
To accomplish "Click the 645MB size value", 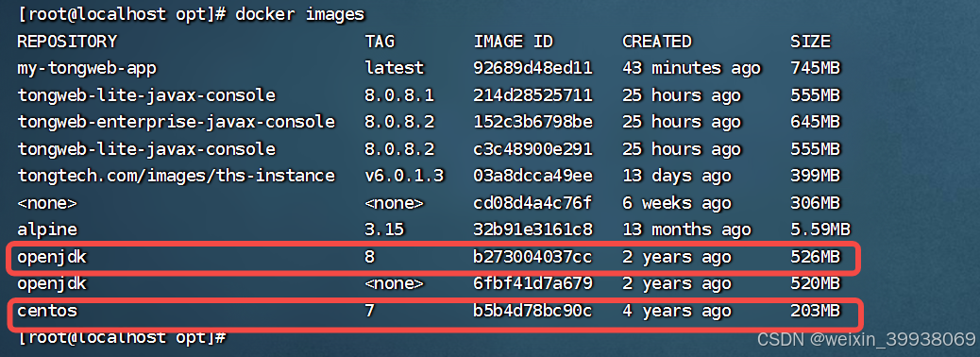I will pyautogui.click(x=815, y=122).
